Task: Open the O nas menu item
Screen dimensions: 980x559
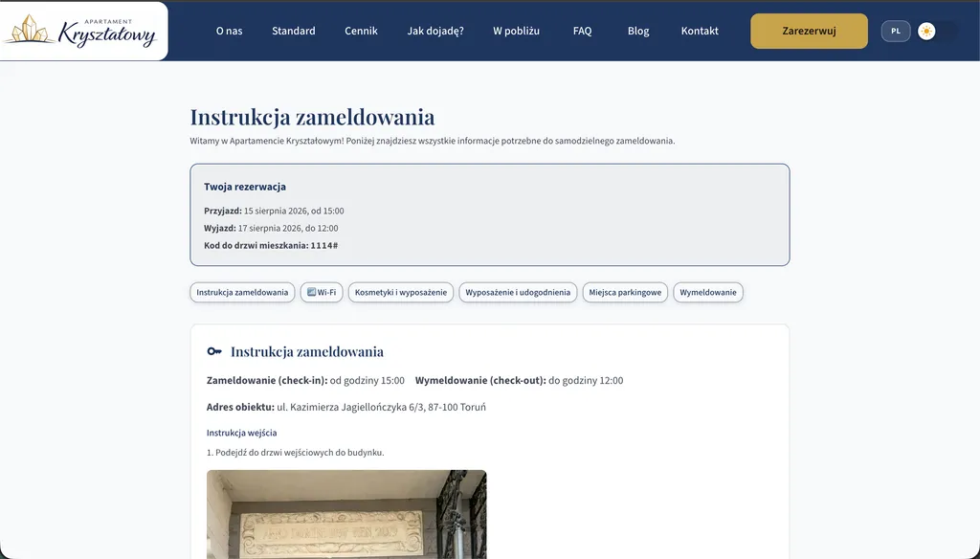Action: pyautogui.click(x=229, y=31)
